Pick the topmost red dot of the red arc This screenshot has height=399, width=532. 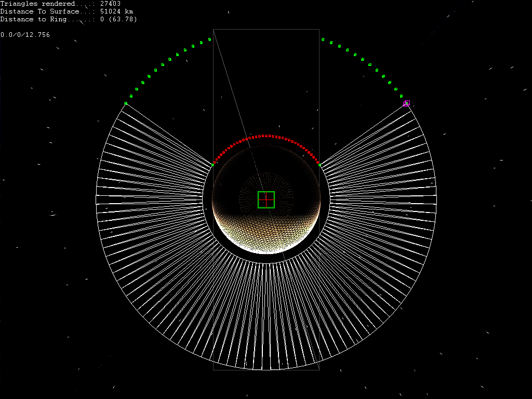tap(266, 136)
